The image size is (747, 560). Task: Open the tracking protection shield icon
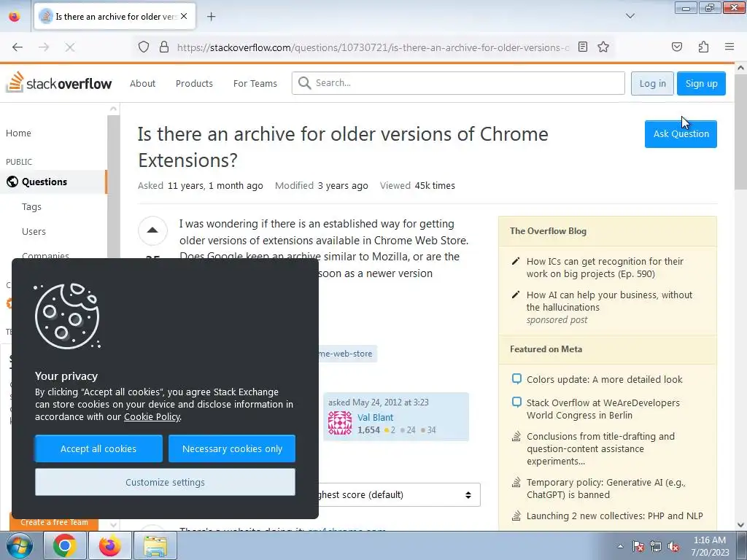[144, 47]
